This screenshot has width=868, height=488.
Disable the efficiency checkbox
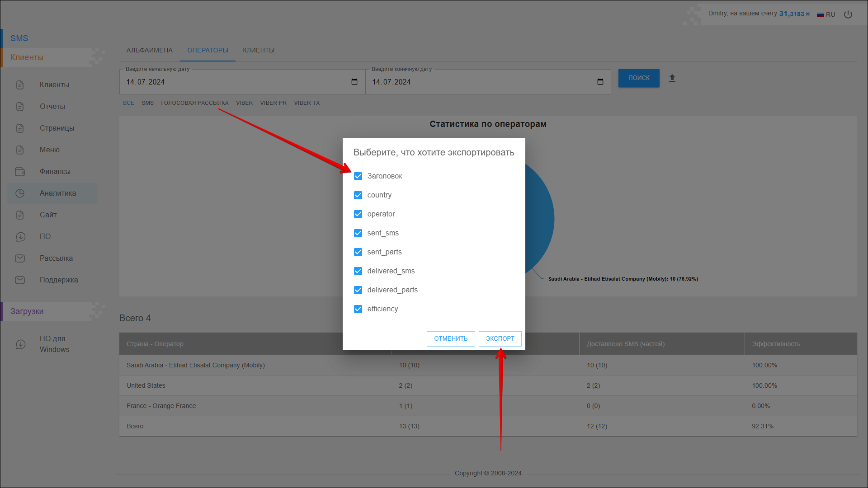tap(358, 309)
